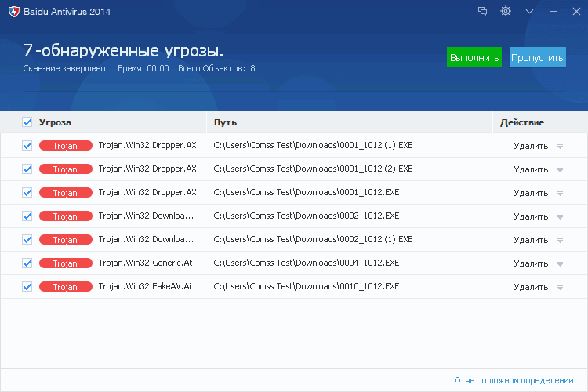Click path C:\Users\Comss Test\Downloads\0001_1012 (1).EXE
This screenshot has height=392, width=588.
(x=313, y=146)
